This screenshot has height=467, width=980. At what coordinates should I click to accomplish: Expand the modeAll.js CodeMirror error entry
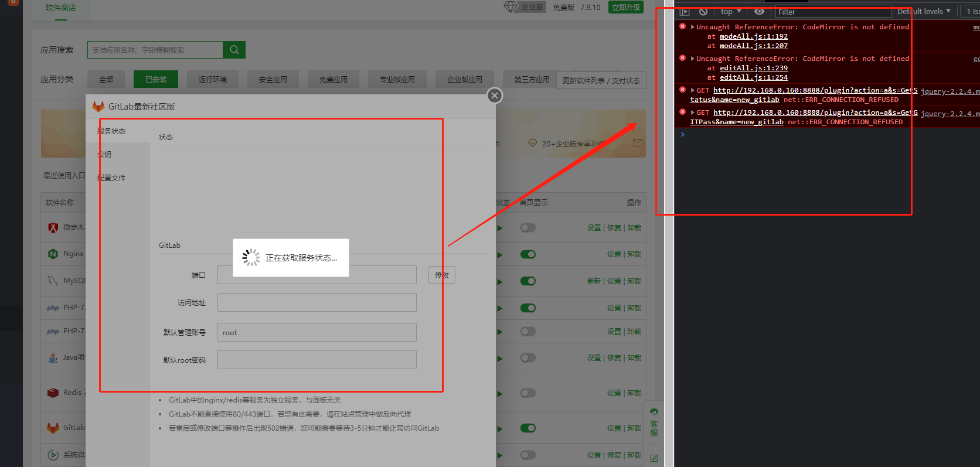click(x=693, y=27)
